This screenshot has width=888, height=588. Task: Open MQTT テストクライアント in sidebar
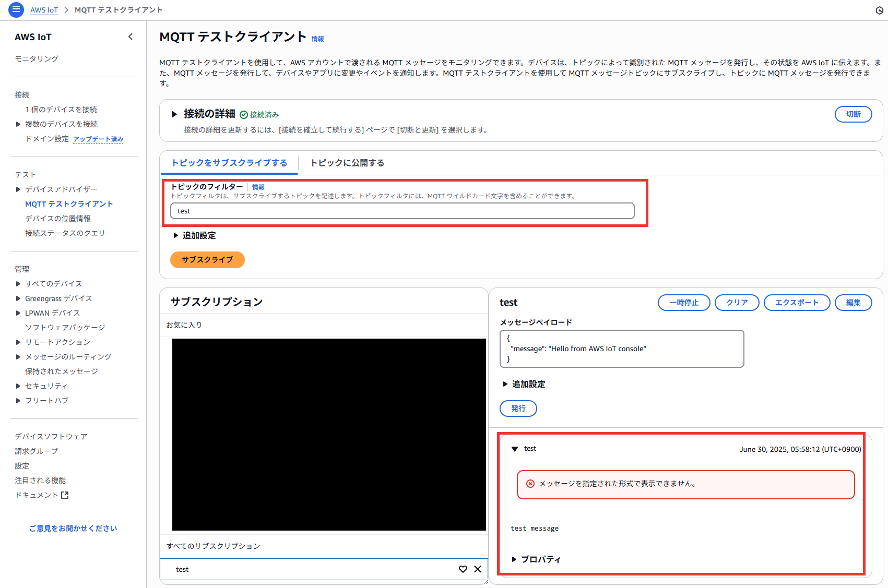click(x=69, y=204)
